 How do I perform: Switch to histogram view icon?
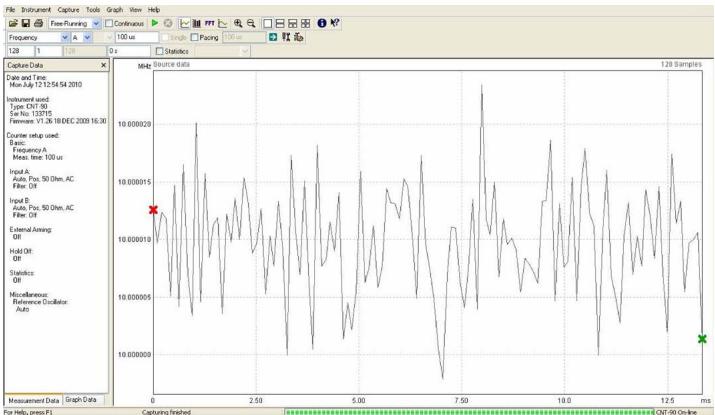(x=197, y=23)
